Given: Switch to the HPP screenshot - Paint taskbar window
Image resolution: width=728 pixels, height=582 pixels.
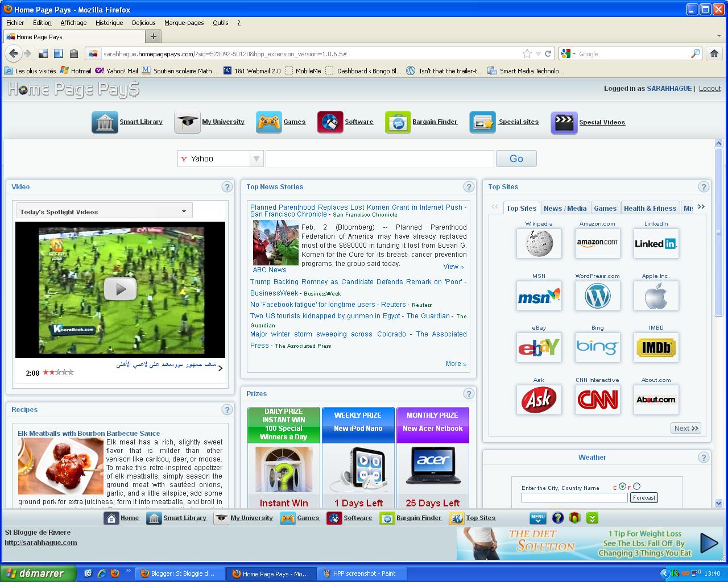Looking at the screenshot, I should coord(362,573).
